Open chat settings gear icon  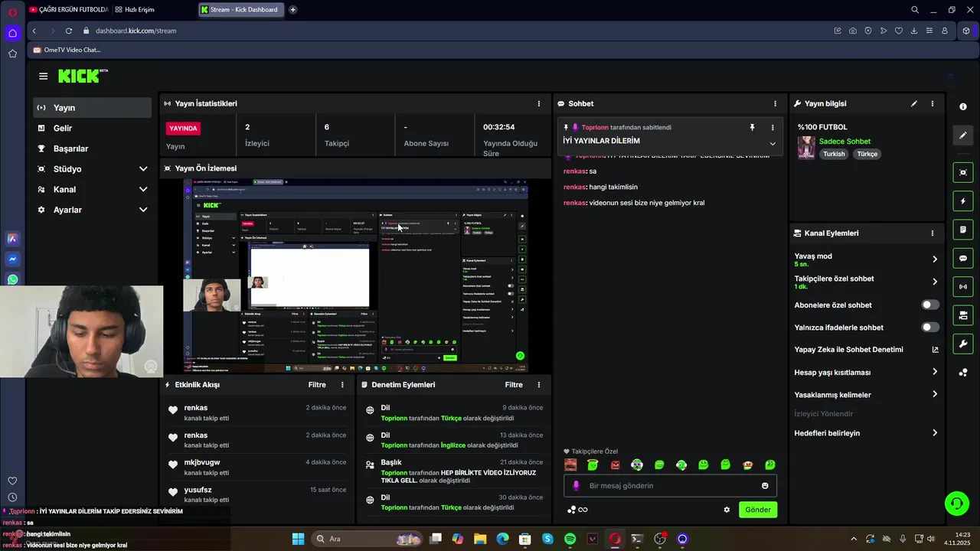tap(727, 510)
